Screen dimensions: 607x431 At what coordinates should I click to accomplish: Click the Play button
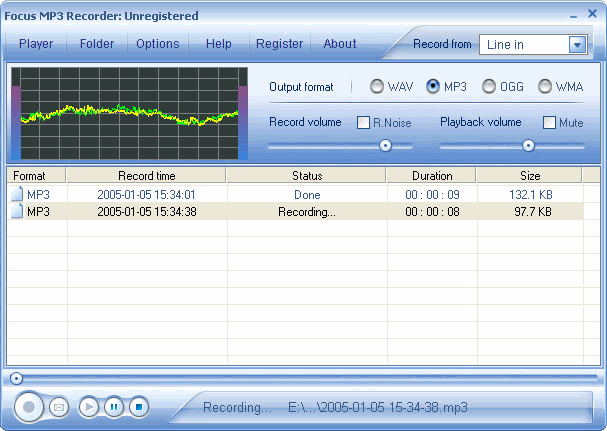(89, 407)
